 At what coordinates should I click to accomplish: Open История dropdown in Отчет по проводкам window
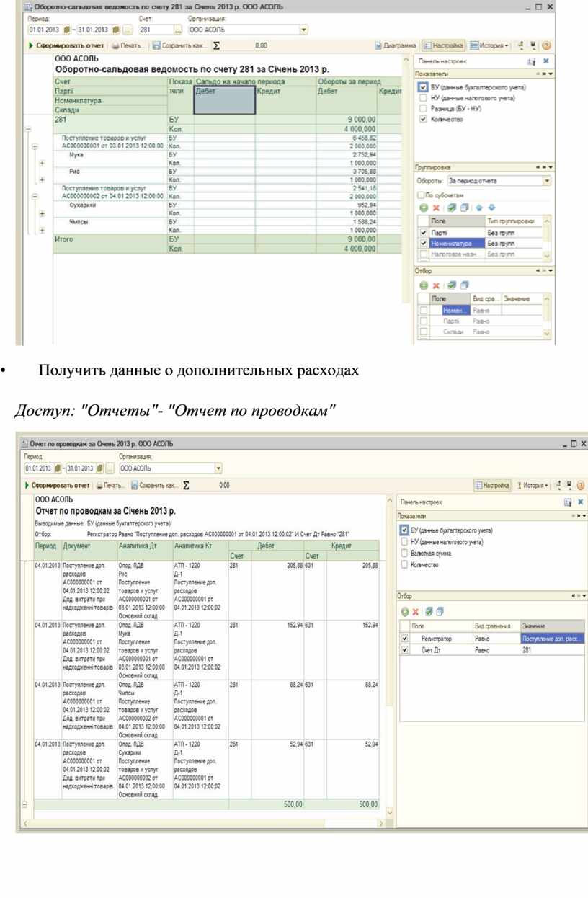(x=533, y=485)
